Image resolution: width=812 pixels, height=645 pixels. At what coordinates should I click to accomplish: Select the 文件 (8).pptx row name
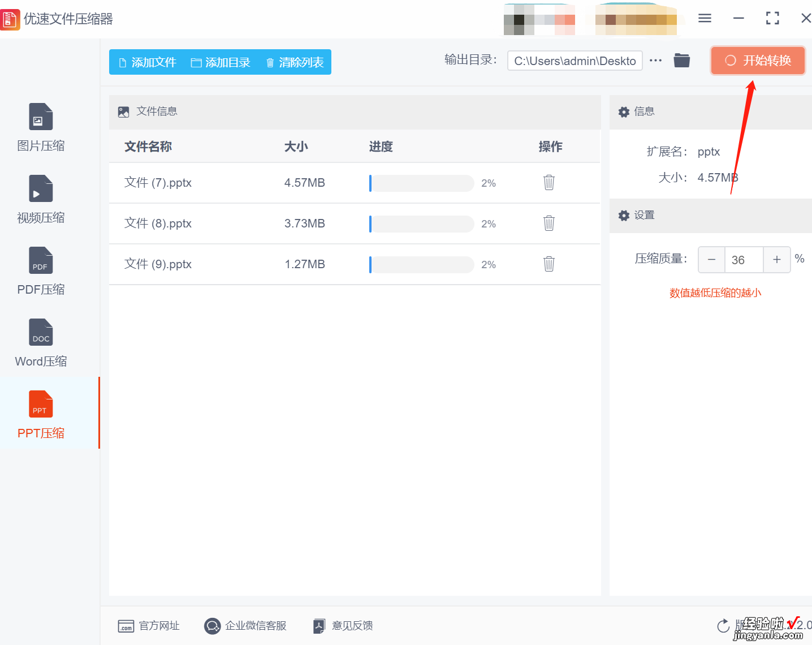click(158, 223)
